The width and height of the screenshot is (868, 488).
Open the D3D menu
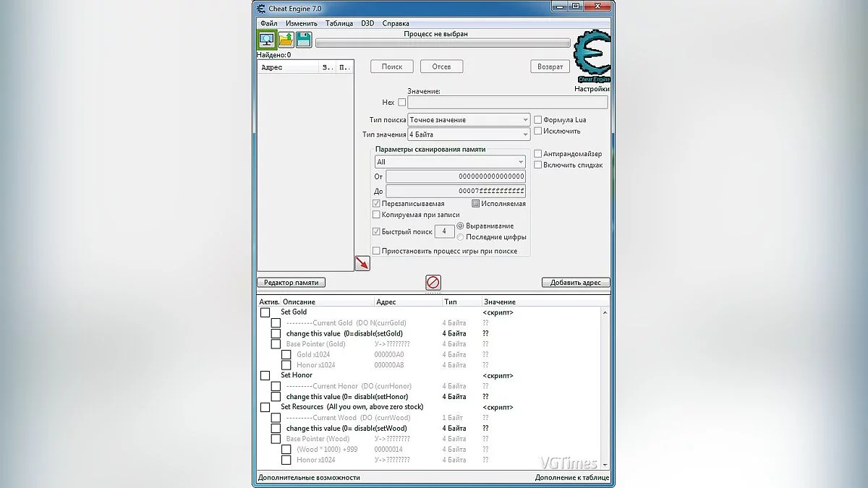367,23
